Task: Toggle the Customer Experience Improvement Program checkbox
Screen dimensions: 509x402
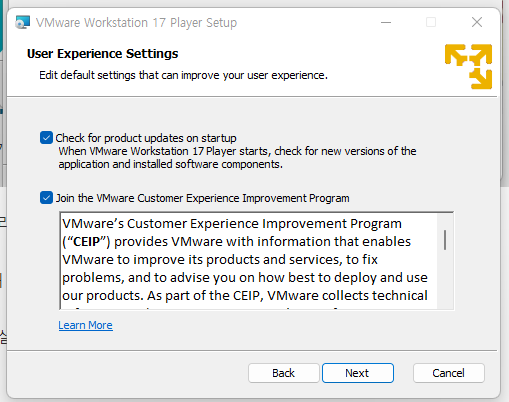Action: pyautogui.click(x=46, y=198)
